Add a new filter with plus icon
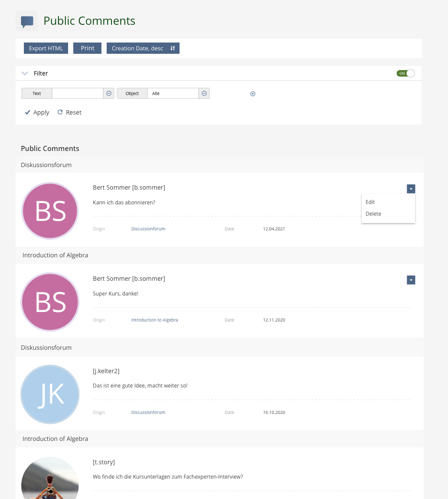This screenshot has height=499, width=448. click(253, 94)
